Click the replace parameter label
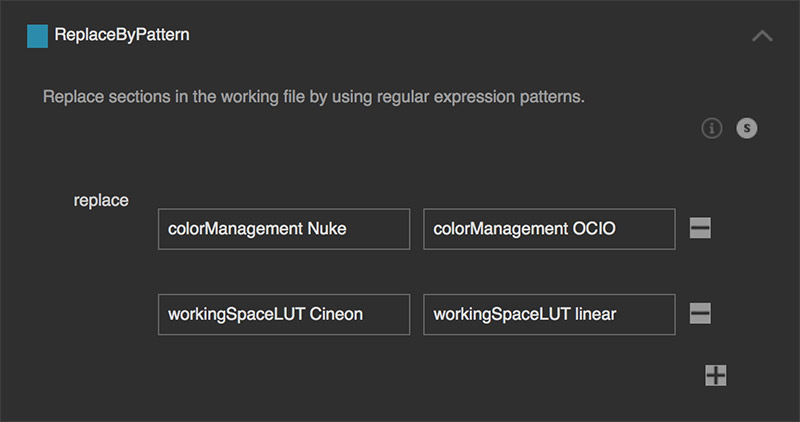Screen dimensions: 800x422 [101, 200]
